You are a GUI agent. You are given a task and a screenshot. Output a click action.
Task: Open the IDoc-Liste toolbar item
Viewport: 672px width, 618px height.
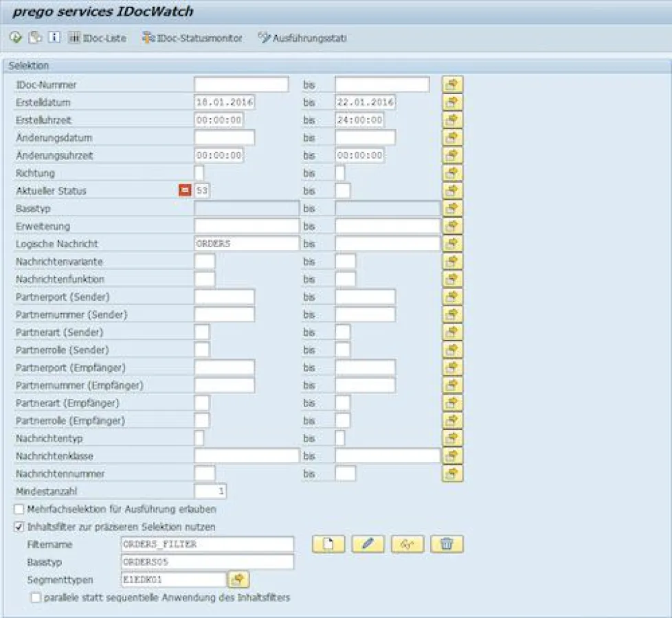tap(98, 38)
